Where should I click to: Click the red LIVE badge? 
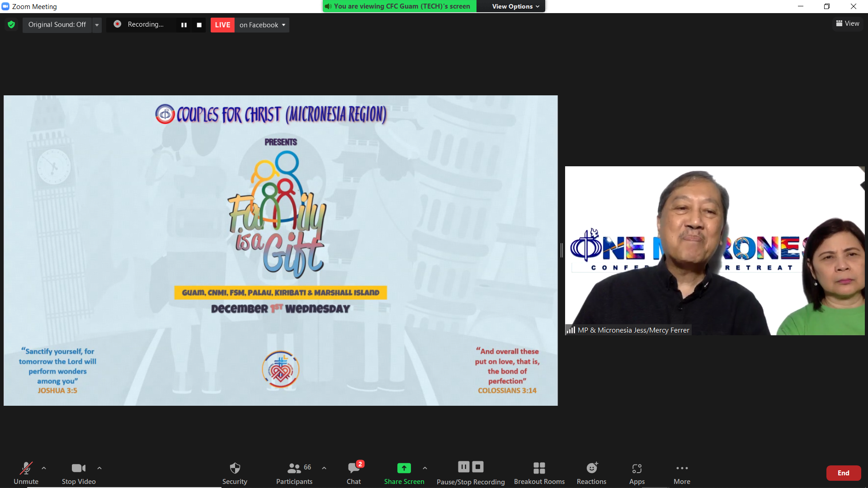click(222, 25)
